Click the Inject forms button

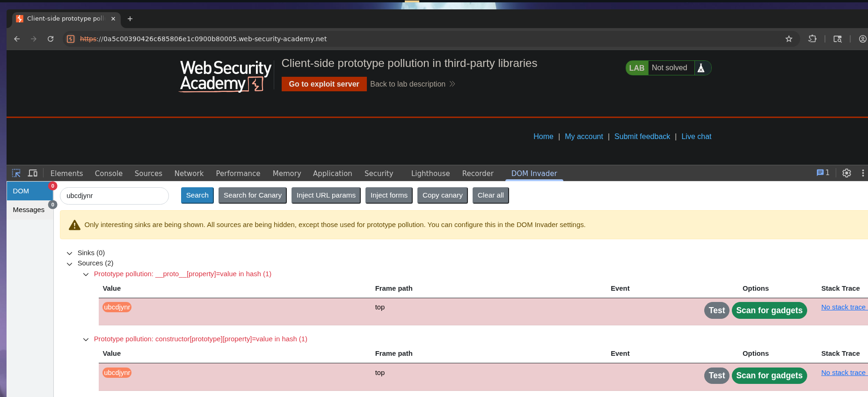pyautogui.click(x=389, y=195)
